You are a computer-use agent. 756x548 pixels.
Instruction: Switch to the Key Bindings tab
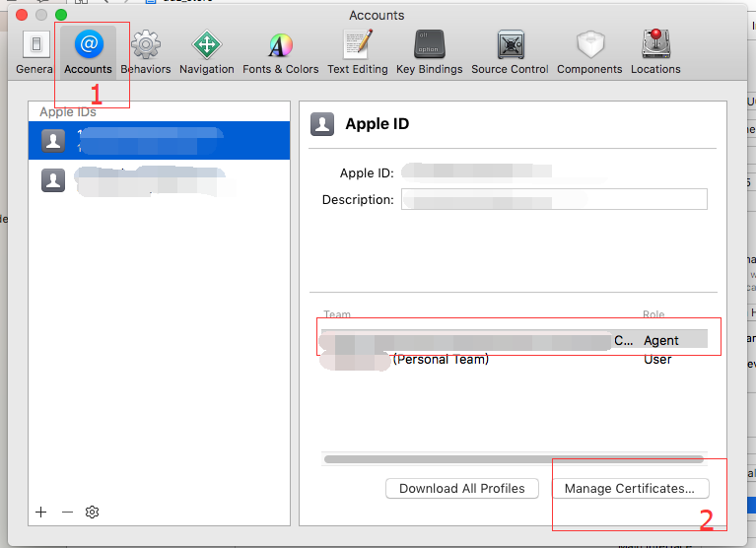point(429,52)
